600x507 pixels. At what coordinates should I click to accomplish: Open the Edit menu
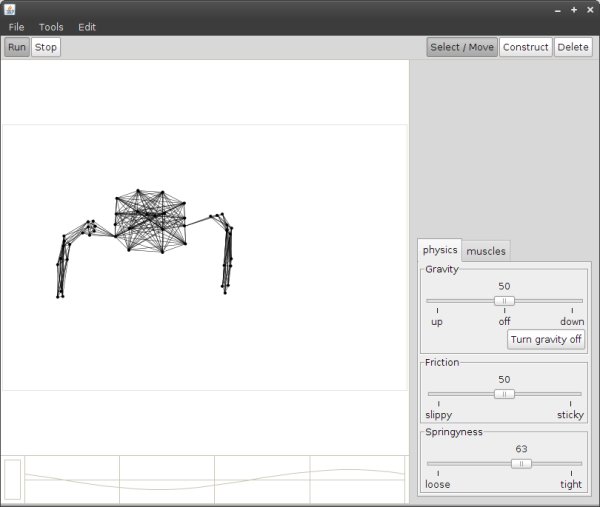tap(87, 27)
